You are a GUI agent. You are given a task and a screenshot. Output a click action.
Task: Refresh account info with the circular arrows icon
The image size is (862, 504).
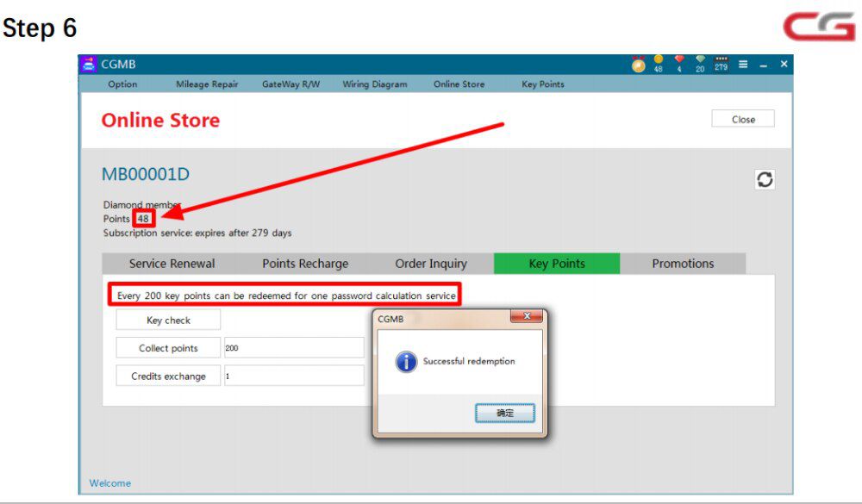[764, 179]
